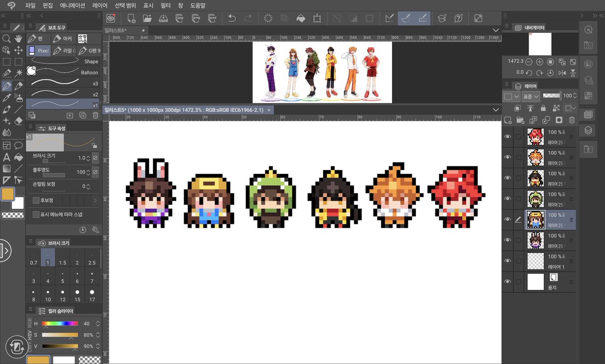Click the Fill bucket icon in command bar
The width and height of the screenshot is (605, 364).
[x=301, y=18]
